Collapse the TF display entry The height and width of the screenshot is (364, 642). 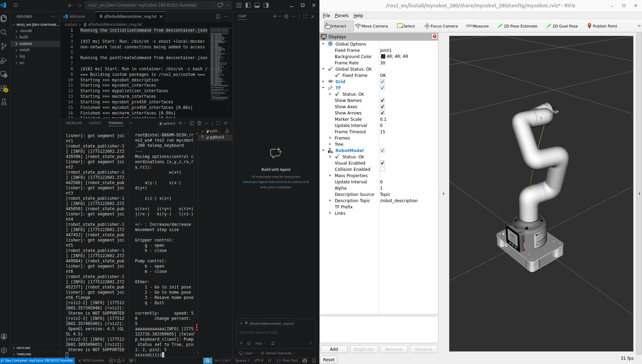pos(323,88)
